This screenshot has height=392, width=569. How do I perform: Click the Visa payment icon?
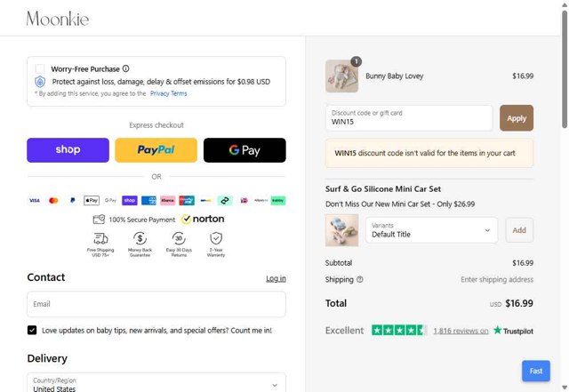click(x=35, y=200)
